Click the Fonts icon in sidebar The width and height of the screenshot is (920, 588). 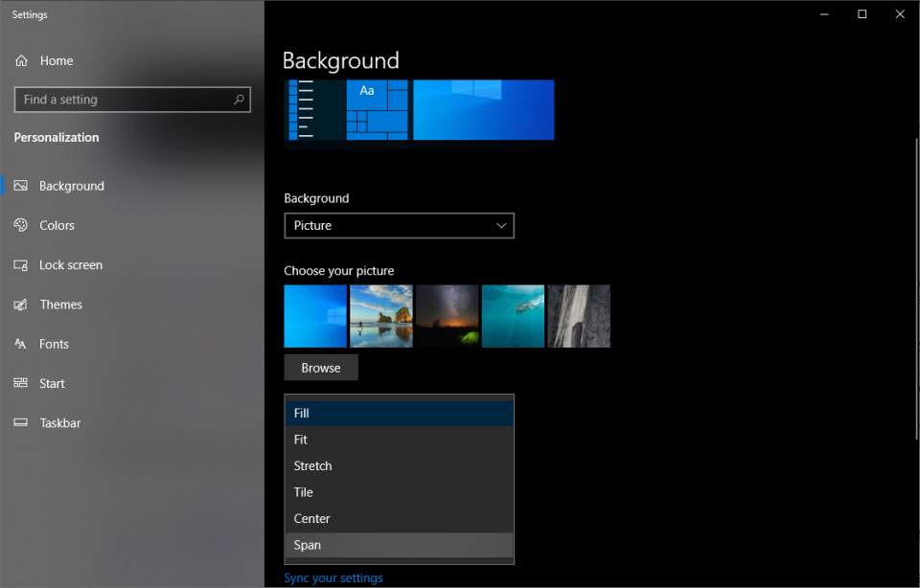21,344
